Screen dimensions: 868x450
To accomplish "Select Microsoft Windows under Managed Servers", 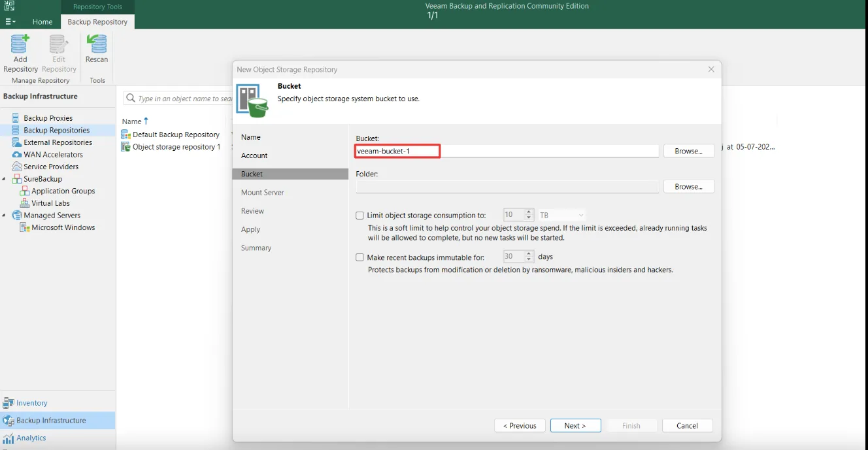I will point(63,227).
